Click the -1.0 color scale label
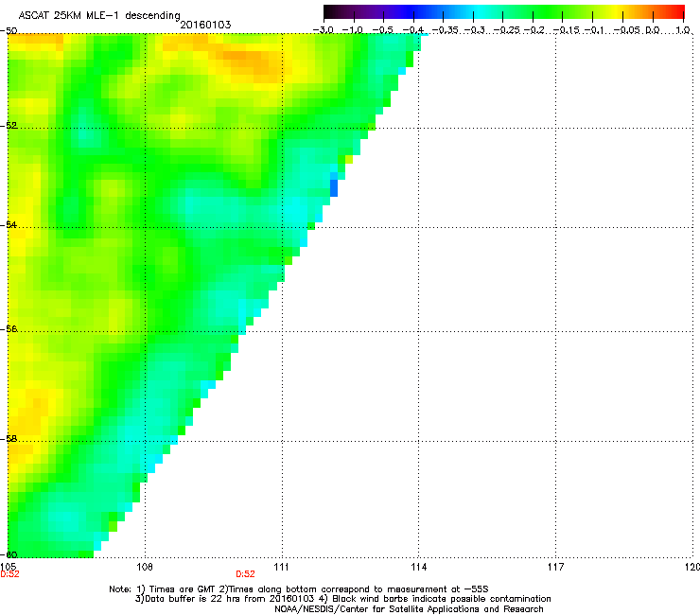This screenshot has width=700, height=615. pyautogui.click(x=353, y=30)
